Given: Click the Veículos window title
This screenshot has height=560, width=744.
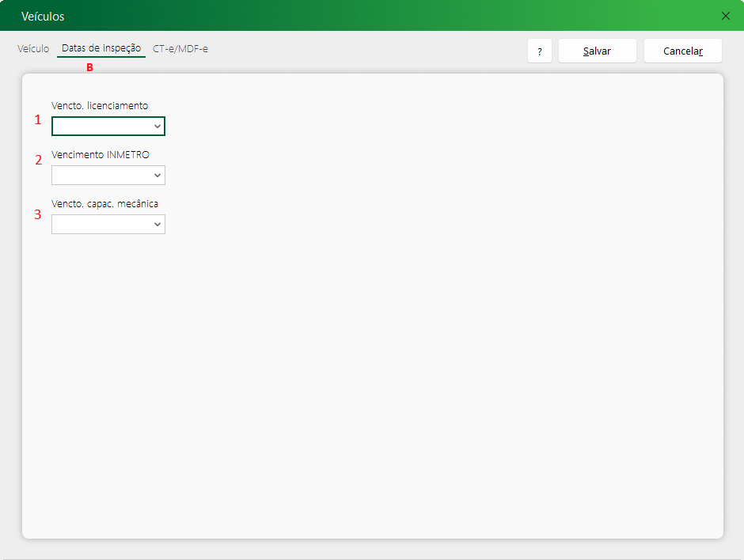Looking at the screenshot, I should tap(43, 16).
